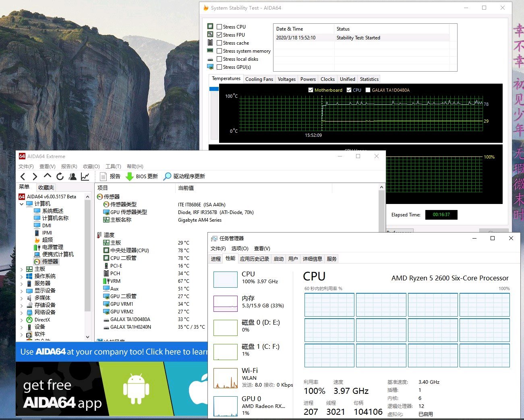Toggle GALAX TA1D0480A graph checkbox
524x420 pixels.
point(368,90)
